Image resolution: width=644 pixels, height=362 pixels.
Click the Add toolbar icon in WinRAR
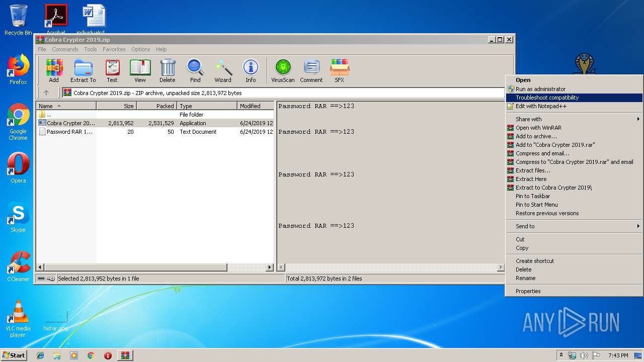[54, 70]
